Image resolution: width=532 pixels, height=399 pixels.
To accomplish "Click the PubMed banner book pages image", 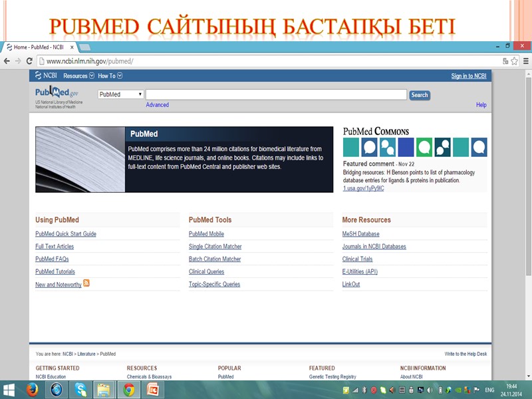I will 80,160.
